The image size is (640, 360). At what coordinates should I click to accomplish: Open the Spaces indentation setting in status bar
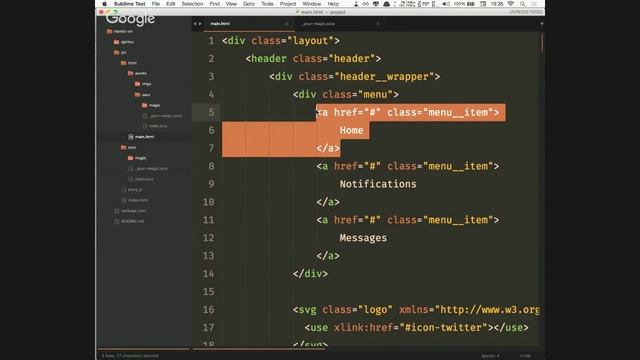[x=490, y=356]
